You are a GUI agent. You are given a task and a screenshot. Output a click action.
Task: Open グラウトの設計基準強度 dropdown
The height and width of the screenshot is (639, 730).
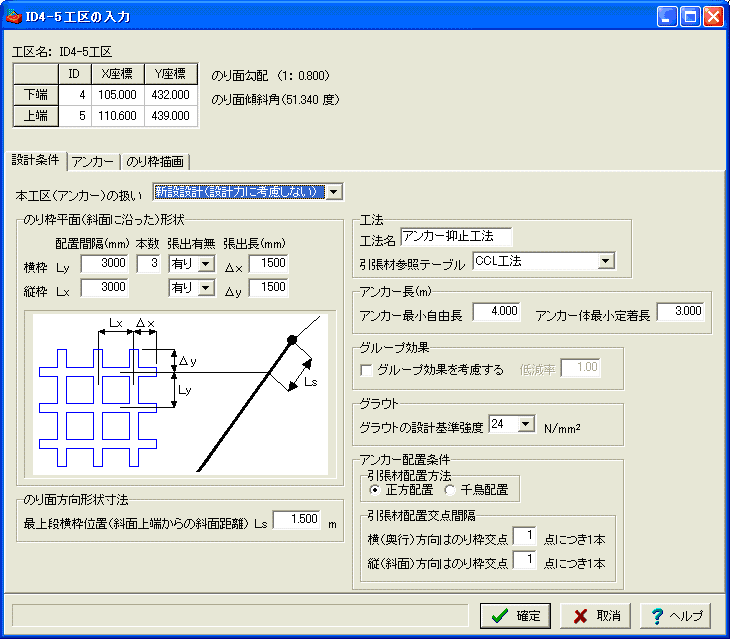tap(526, 424)
